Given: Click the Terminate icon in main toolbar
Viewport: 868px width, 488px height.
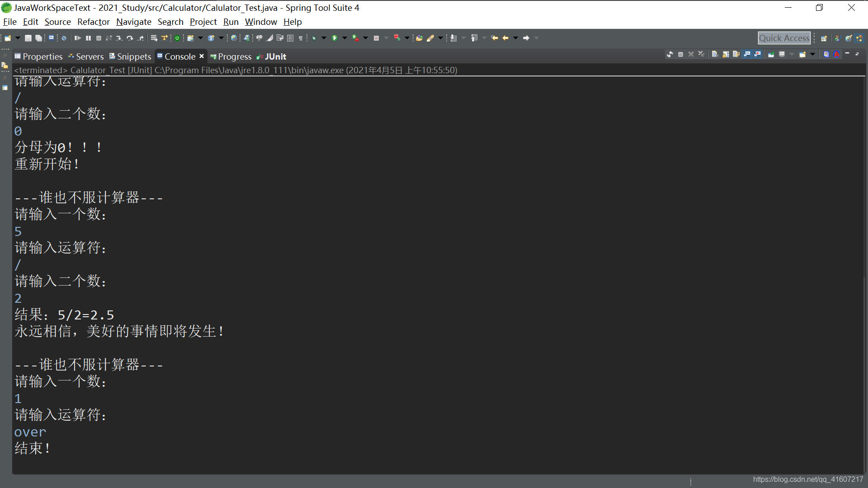Looking at the screenshot, I should pyautogui.click(x=99, y=38).
